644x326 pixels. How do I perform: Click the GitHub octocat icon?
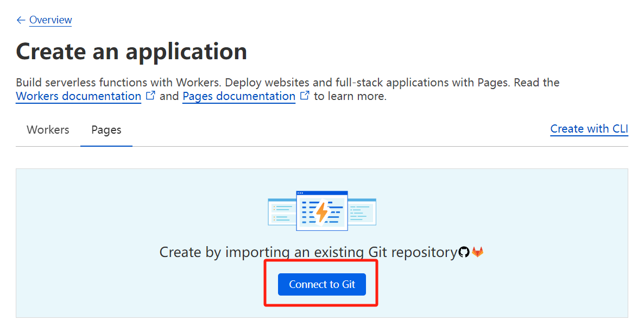tap(464, 252)
